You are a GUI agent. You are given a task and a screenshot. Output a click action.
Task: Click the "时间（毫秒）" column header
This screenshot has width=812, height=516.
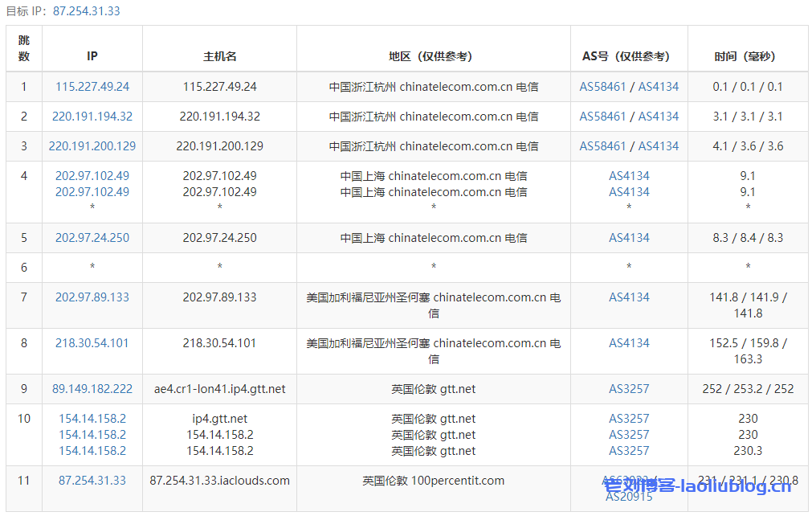[748, 56]
